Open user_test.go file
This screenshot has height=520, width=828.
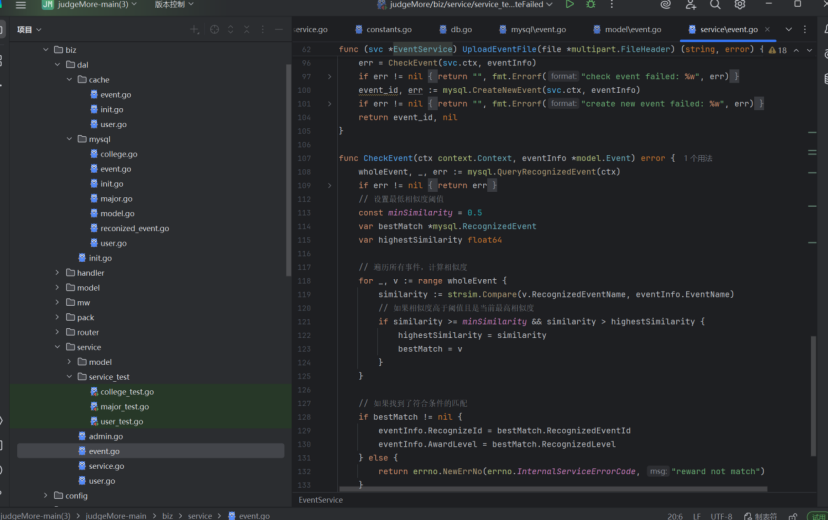[116, 421]
